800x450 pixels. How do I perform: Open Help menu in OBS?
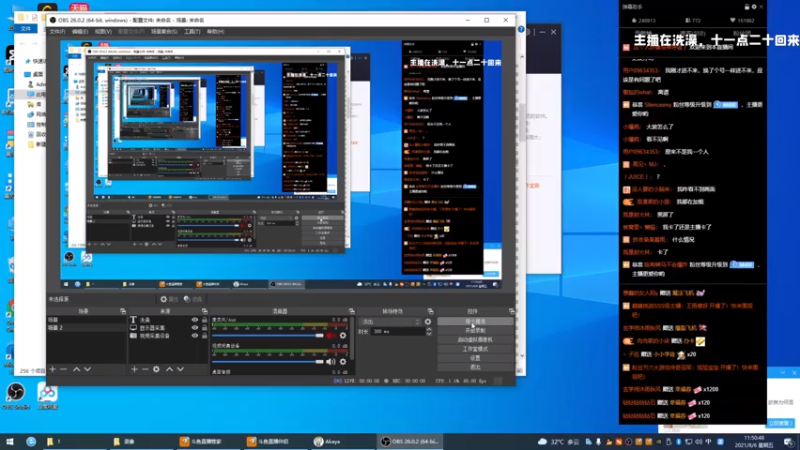pos(215,32)
